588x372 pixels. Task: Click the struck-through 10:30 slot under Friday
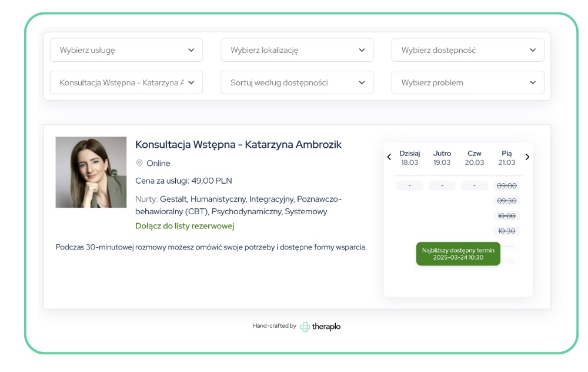507,231
